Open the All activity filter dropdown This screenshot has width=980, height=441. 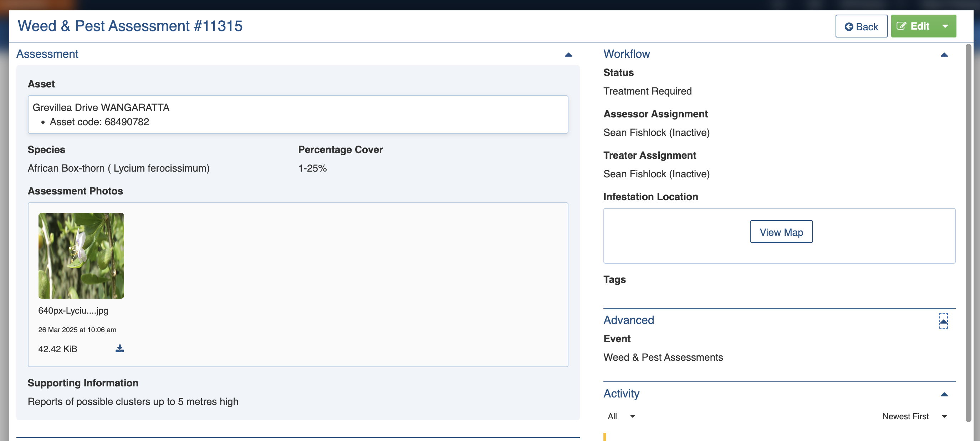pos(621,416)
